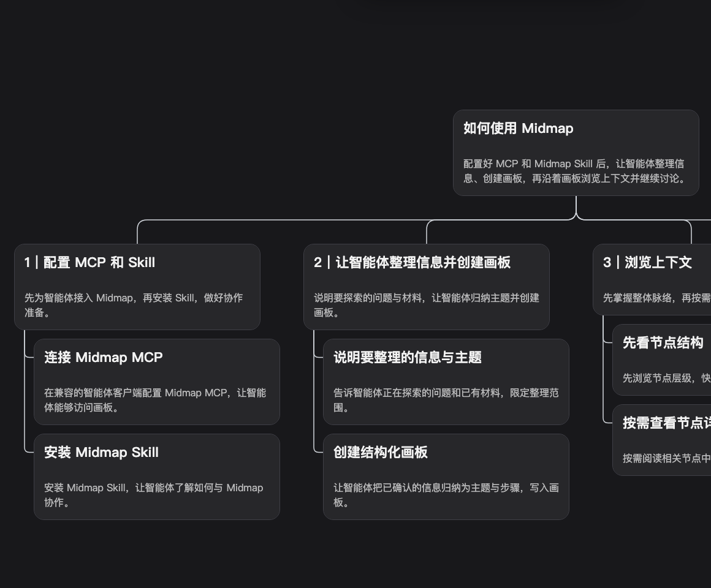
Task: Click the text 在兼容的智能体客户端配置 Midmap MCP
Action: coord(155,400)
